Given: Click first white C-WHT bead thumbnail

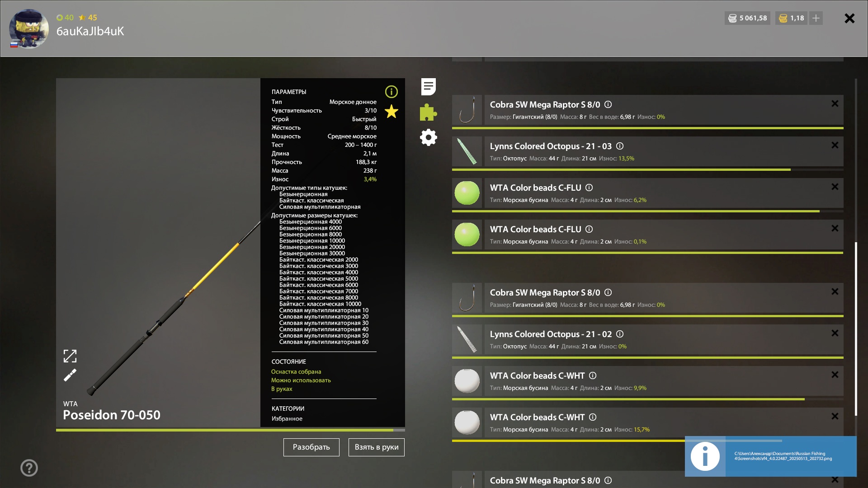Looking at the screenshot, I should point(467,381).
